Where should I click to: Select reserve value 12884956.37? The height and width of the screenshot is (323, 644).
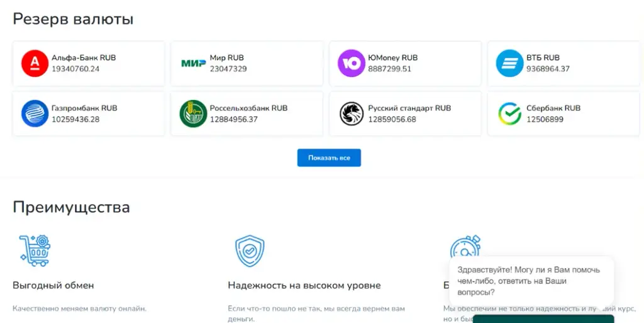pyautogui.click(x=234, y=120)
